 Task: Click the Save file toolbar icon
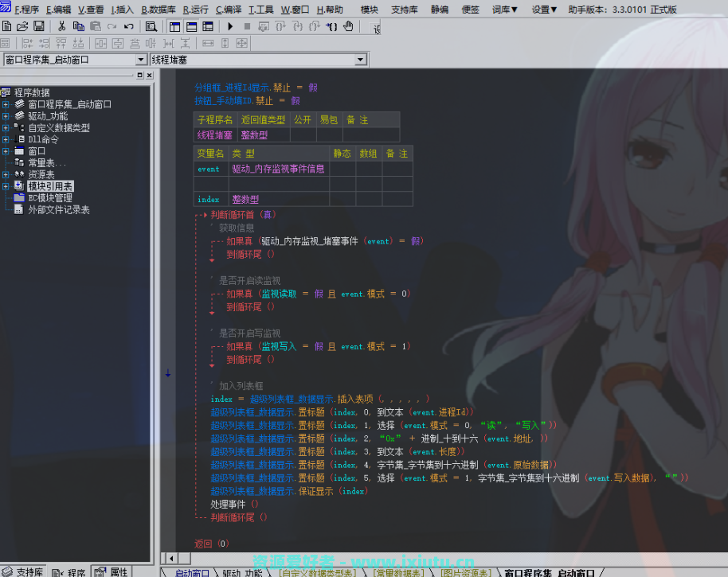tap(38, 26)
